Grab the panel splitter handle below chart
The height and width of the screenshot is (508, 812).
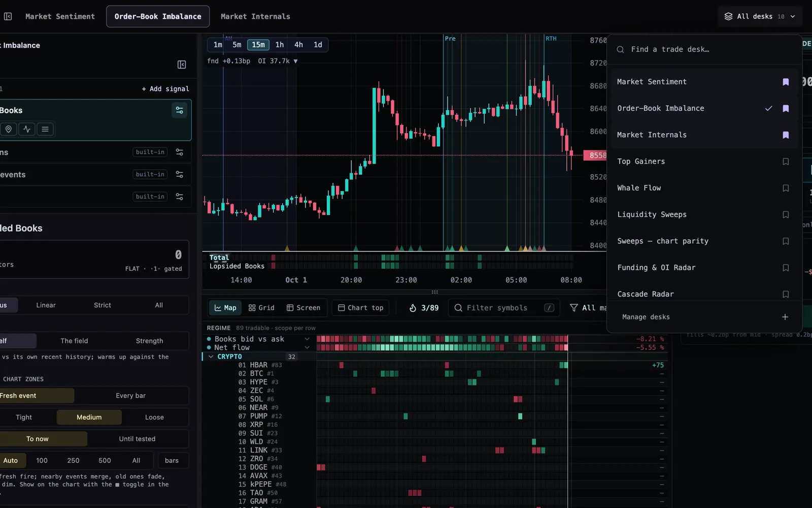[x=434, y=292]
